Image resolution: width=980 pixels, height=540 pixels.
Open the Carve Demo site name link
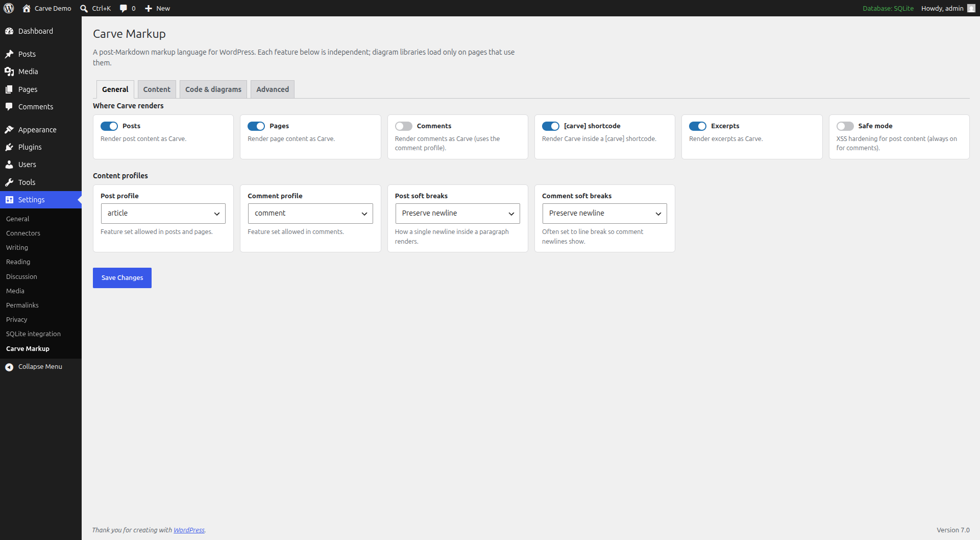click(53, 8)
